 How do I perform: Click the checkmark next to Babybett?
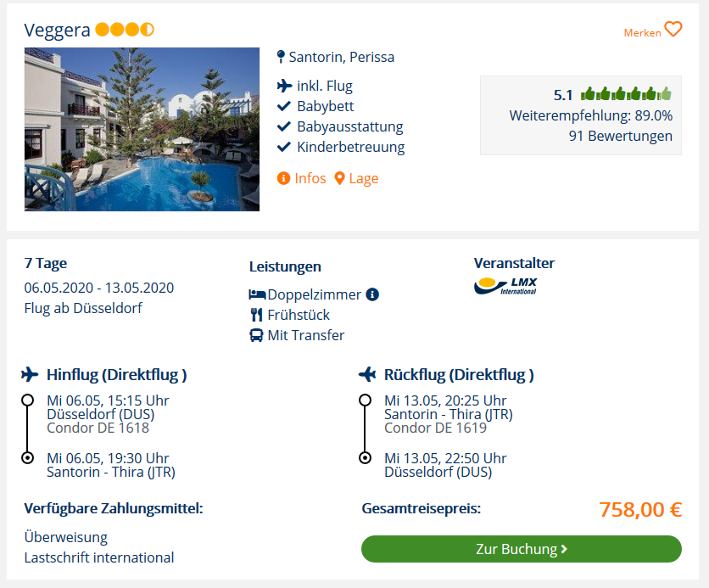285,106
